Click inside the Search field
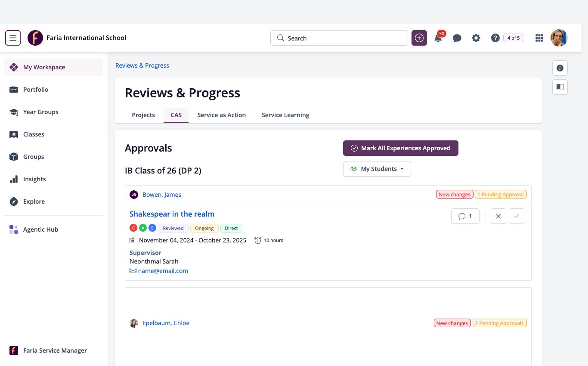Image resolution: width=588 pixels, height=366 pixels. [339, 38]
